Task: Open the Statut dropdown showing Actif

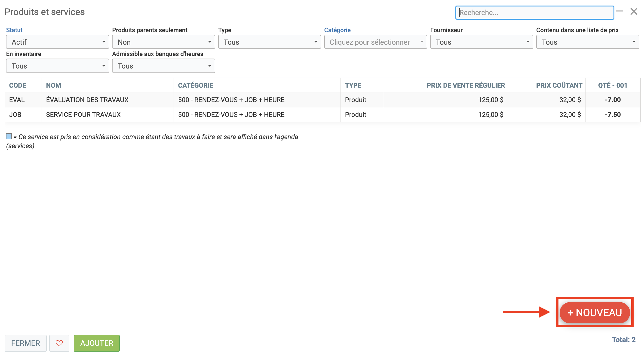Action: [x=57, y=42]
